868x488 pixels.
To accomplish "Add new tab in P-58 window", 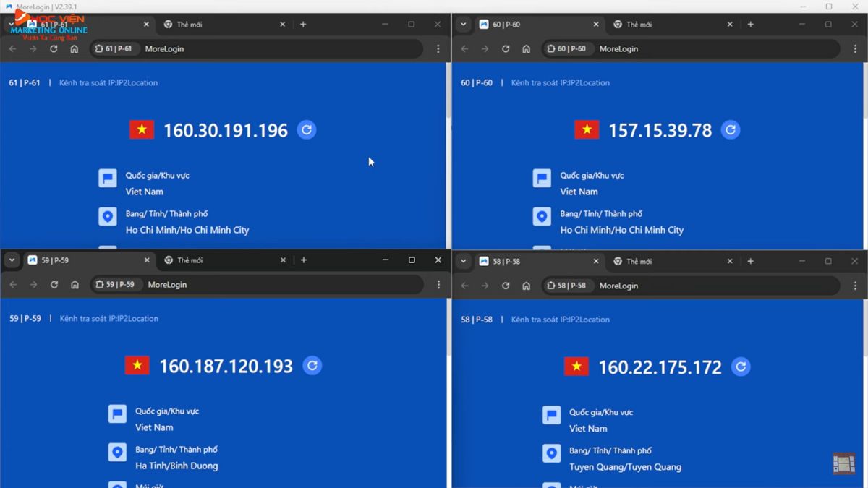I will pos(750,261).
